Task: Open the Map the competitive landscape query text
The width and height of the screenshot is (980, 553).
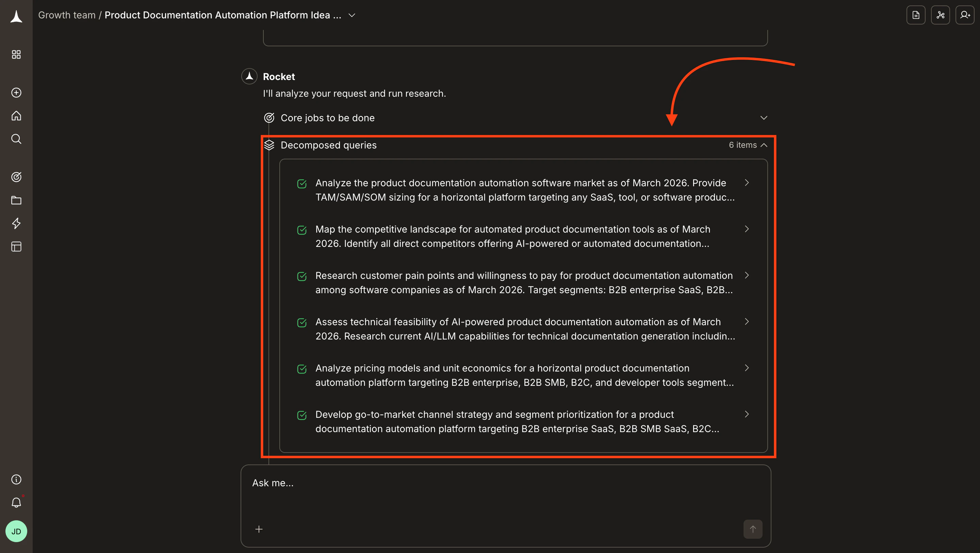Action: 512,236
